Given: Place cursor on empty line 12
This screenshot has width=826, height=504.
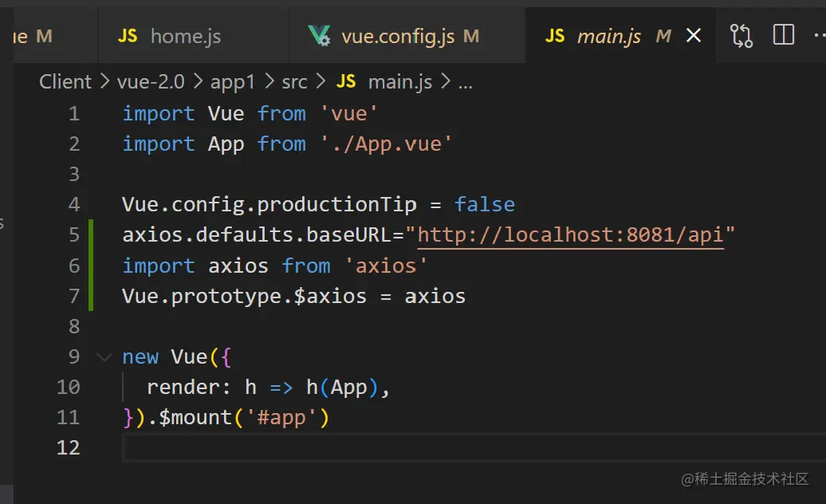Looking at the screenshot, I should [474, 447].
